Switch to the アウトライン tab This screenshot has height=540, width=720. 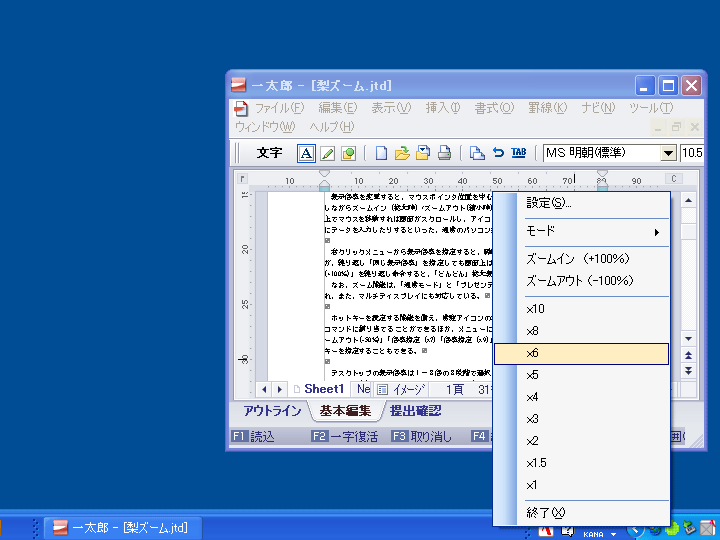(x=272, y=411)
